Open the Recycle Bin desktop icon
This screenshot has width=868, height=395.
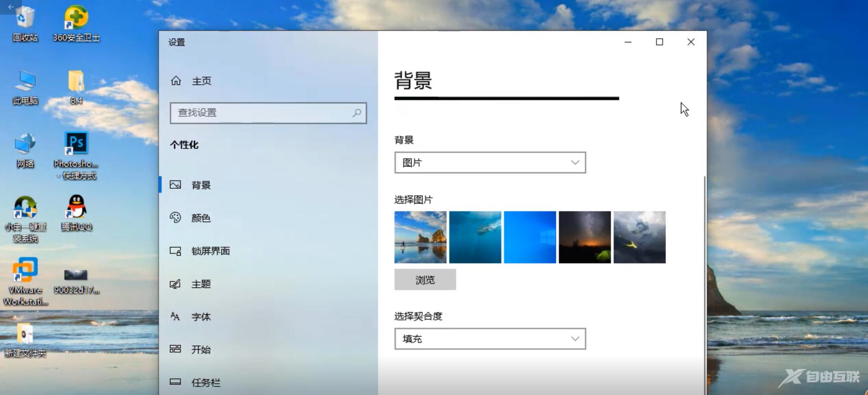click(x=25, y=24)
